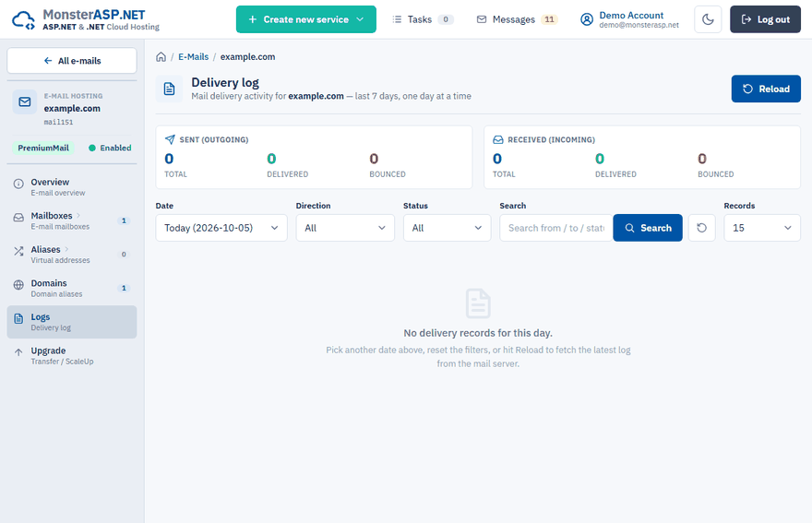Viewport: 812px width, 523px height.
Task: Open E-Mails breadcrumb link
Action: (193, 57)
